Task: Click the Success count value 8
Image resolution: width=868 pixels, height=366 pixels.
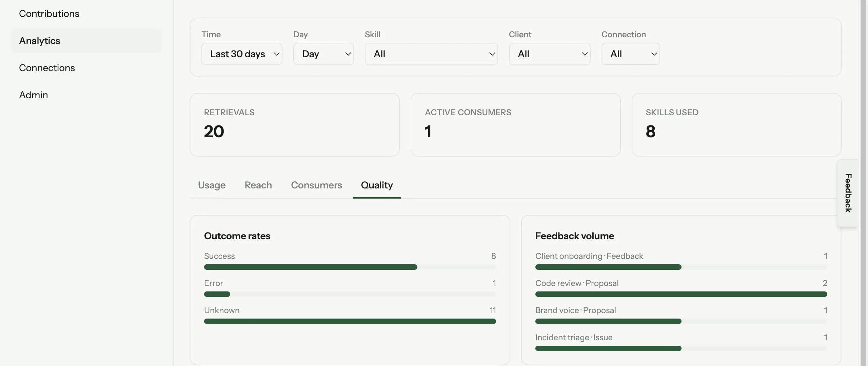Action: point(493,256)
